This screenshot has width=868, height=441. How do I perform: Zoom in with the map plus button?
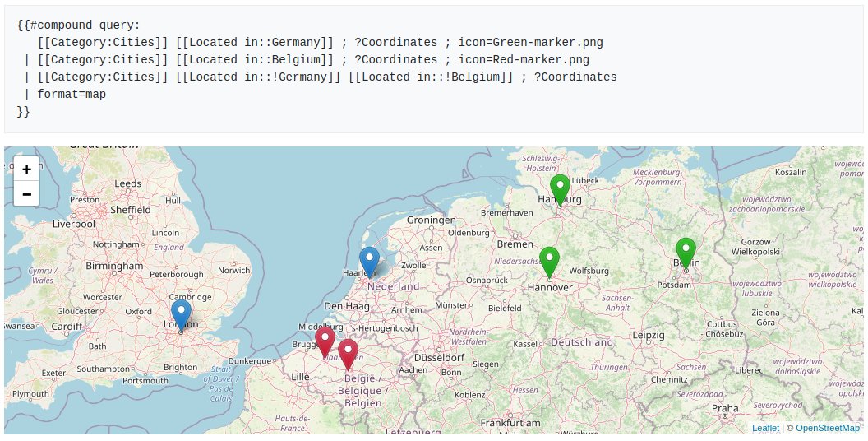[26, 169]
